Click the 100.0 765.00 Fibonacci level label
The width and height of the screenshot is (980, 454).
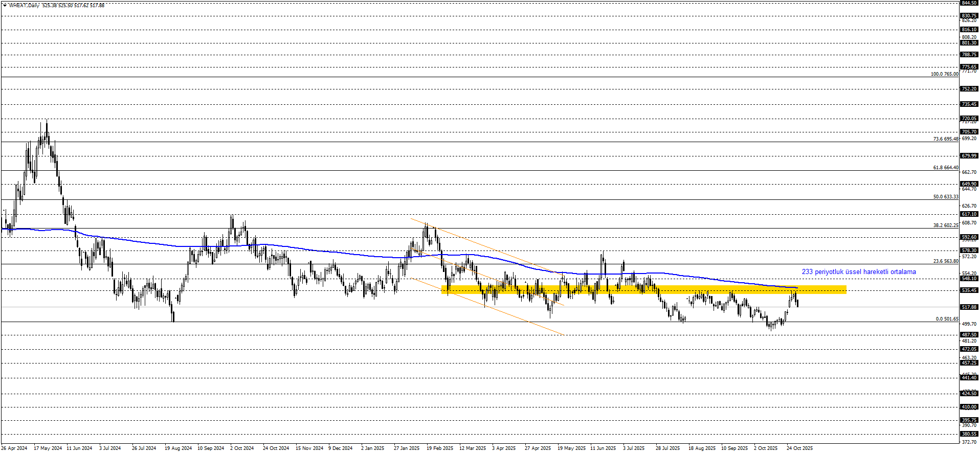pos(944,74)
